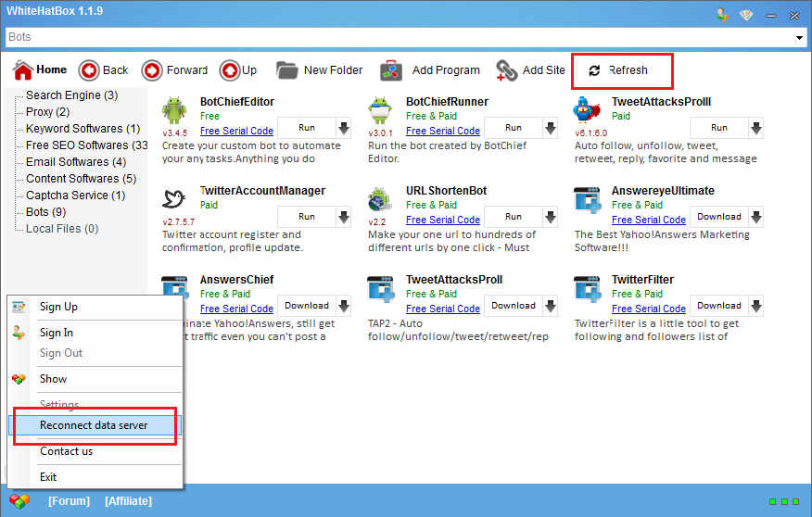Run the TweetAttacksProIII bot
The width and height of the screenshot is (812, 517).
(x=719, y=128)
